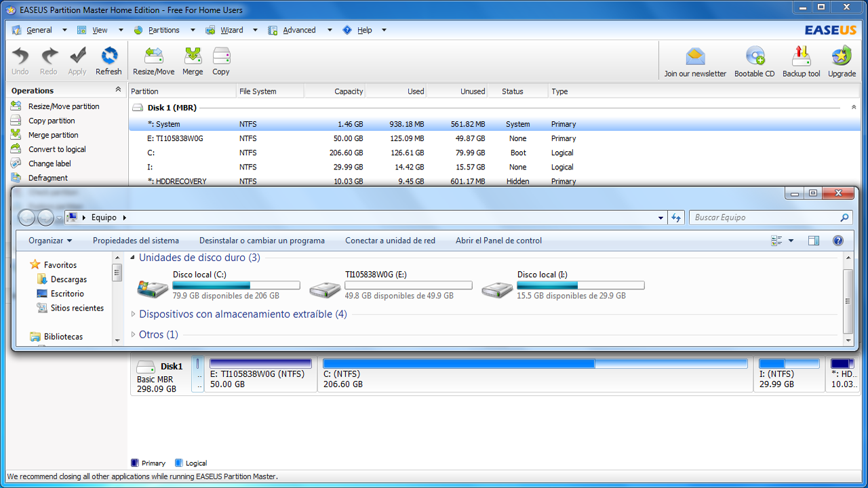Select the E: TI105838W0G partition row
Viewport: 868px width, 488px height.
tap(494, 138)
